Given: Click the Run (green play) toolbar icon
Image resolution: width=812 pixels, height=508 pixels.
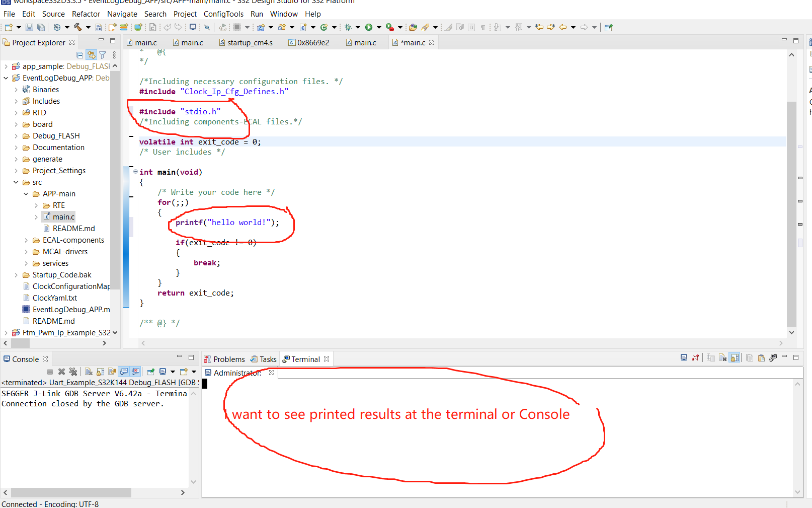Looking at the screenshot, I should click(369, 27).
